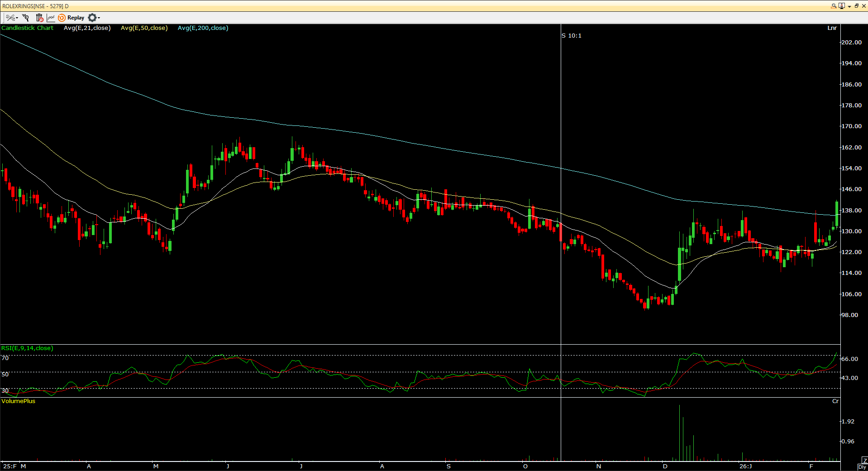Click the VolumePlus indicator label

tap(18, 401)
